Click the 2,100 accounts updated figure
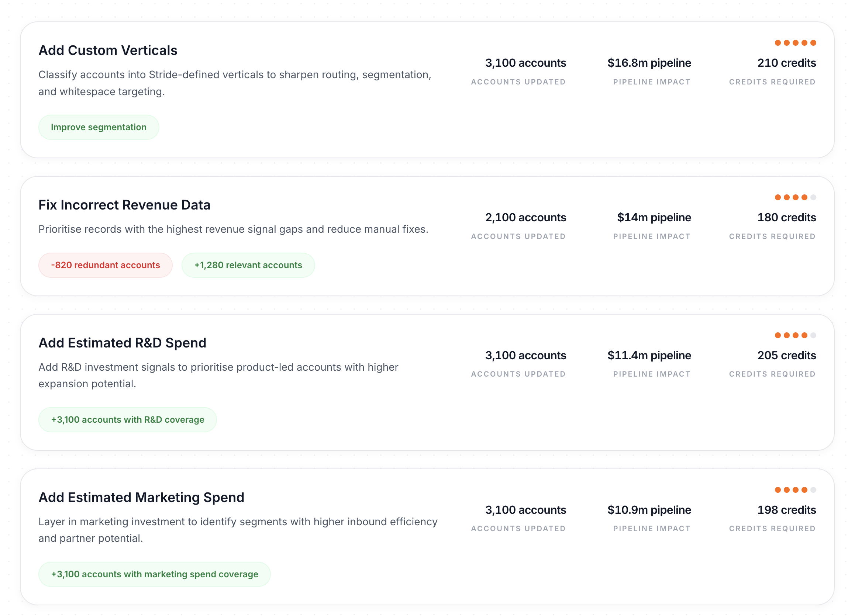The width and height of the screenshot is (848, 616). click(525, 217)
